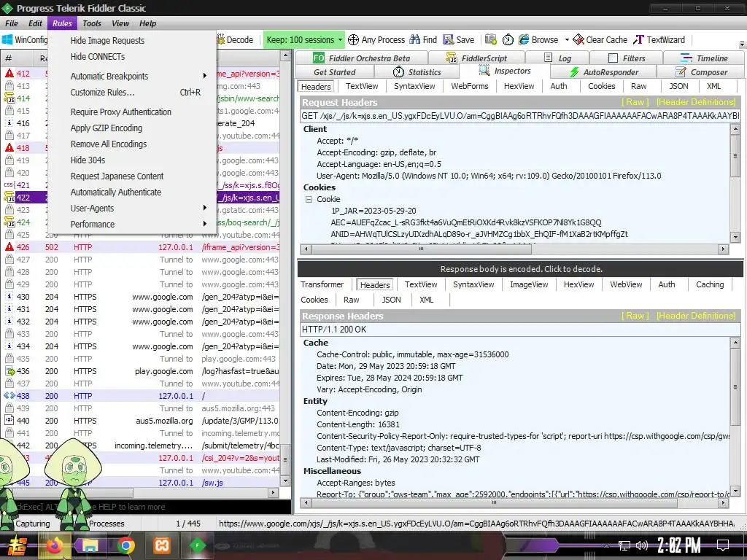The height and width of the screenshot is (560, 747).
Task: Expand Performance submenu
Action: click(x=133, y=225)
